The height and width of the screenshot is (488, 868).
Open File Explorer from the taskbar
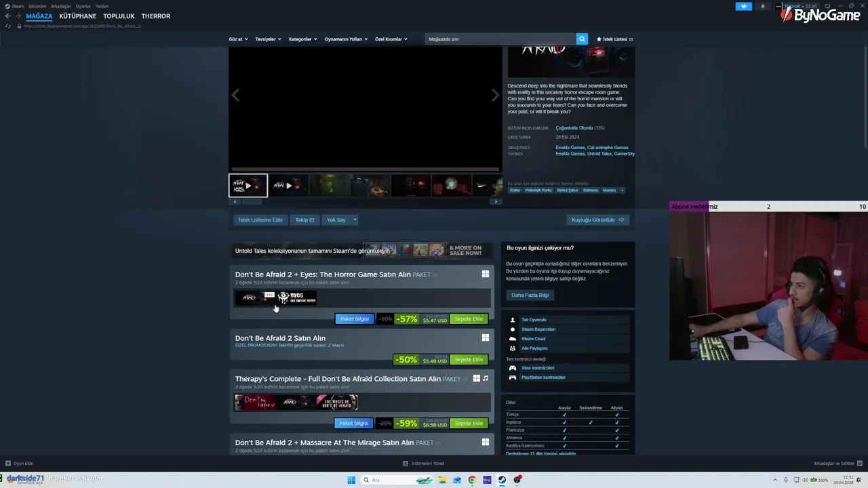coord(442,480)
